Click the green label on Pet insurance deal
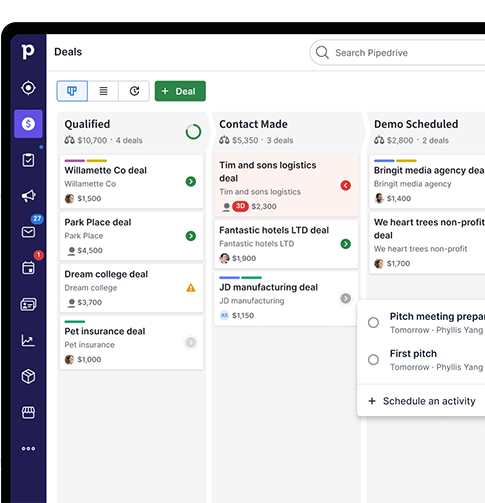 click(x=75, y=322)
